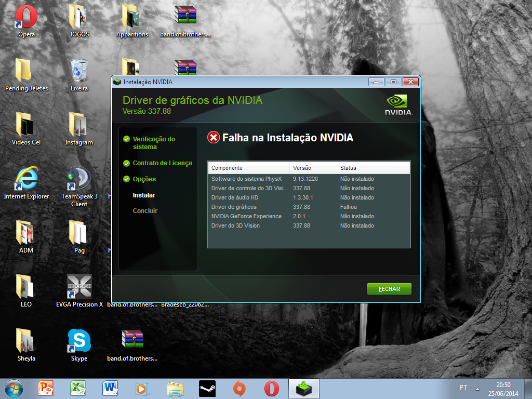This screenshot has height=399, width=532.
Task: Open the Sheyla folder
Action: point(26,345)
